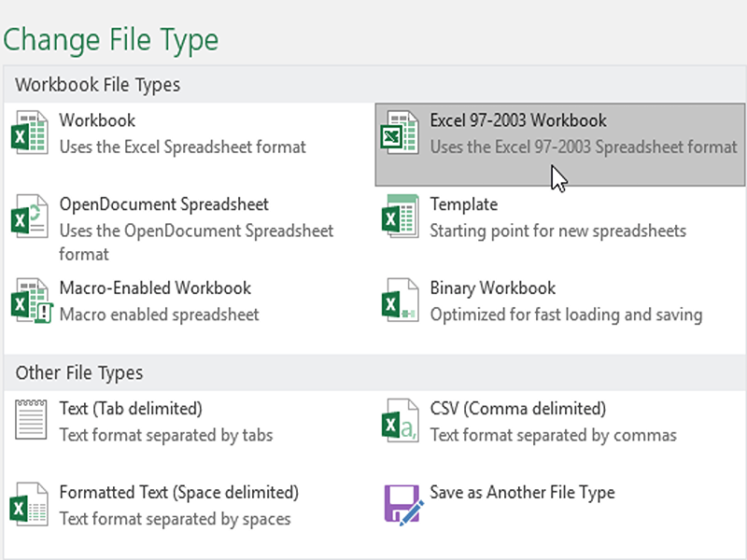
Task: Pick the "OpenDocument Spreadsheet" label
Action: pos(164,204)
